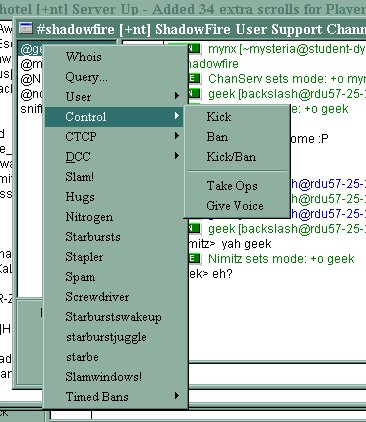This screenshot has height=422, width=366.
Task: Click the highlighted Control menu entry
Action: click(113, 117)
